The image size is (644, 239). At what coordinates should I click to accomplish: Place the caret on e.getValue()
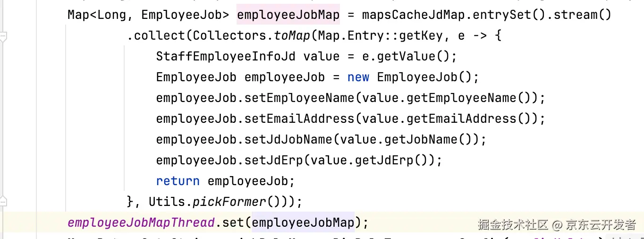click(405, 57)
